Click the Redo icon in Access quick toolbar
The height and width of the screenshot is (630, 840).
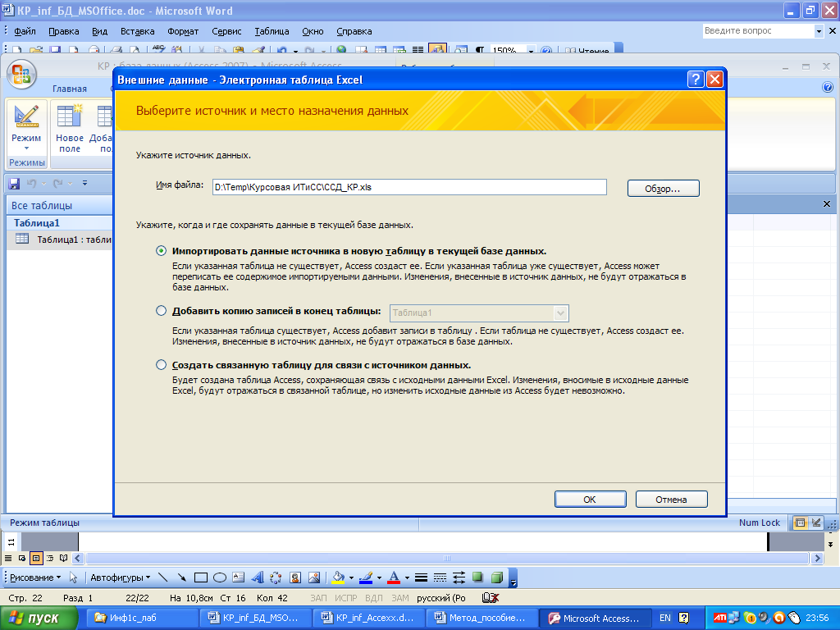(58, 184)
